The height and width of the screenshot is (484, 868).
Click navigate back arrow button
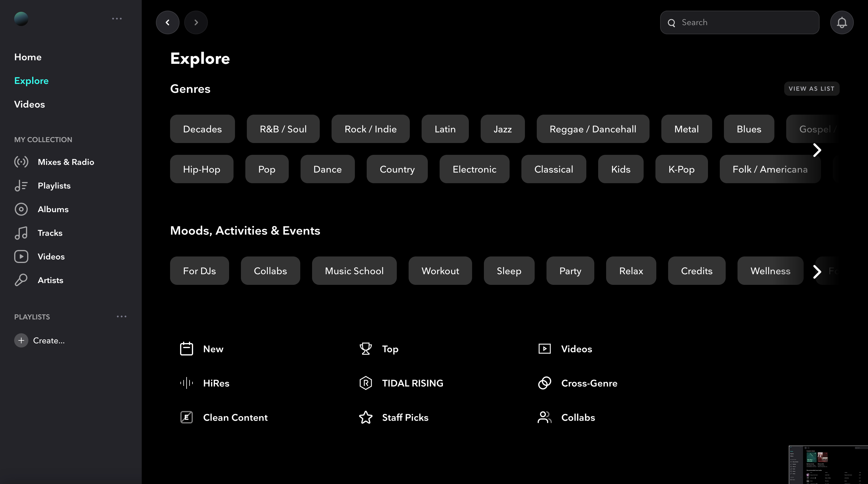tap(168, 22)
